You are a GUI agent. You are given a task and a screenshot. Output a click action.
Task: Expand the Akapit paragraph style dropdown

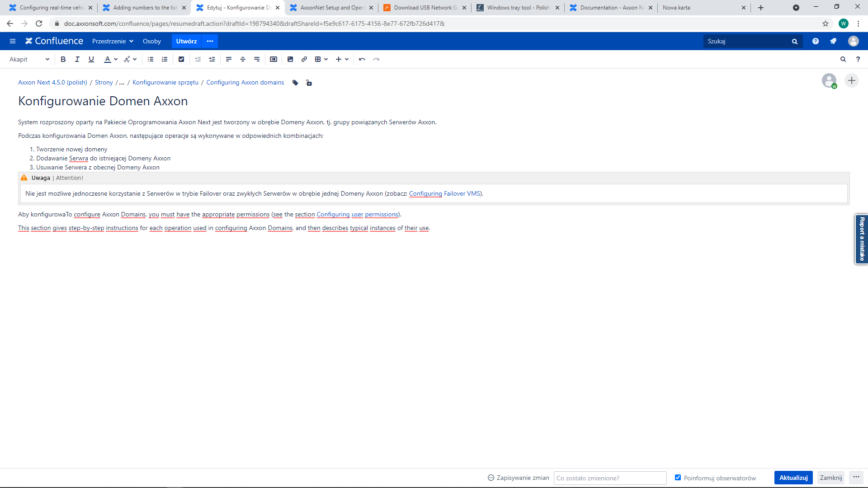click(29, 59)
